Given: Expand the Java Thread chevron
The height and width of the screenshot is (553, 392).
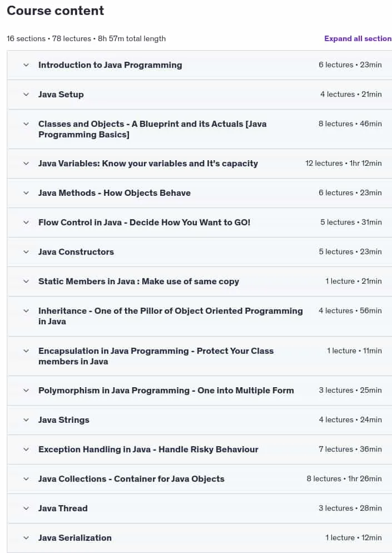Looking at the screenshot, I should (26, 508).
